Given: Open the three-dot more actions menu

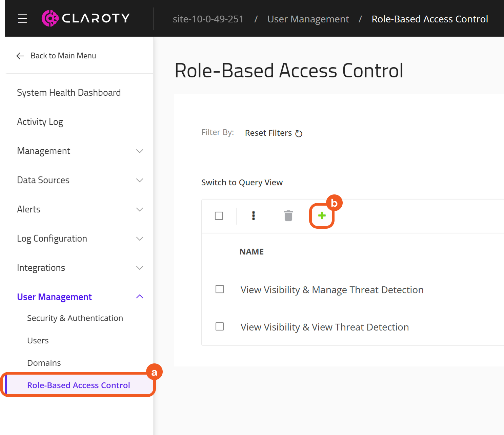Looking at the screenshot, I should [254, 215].
